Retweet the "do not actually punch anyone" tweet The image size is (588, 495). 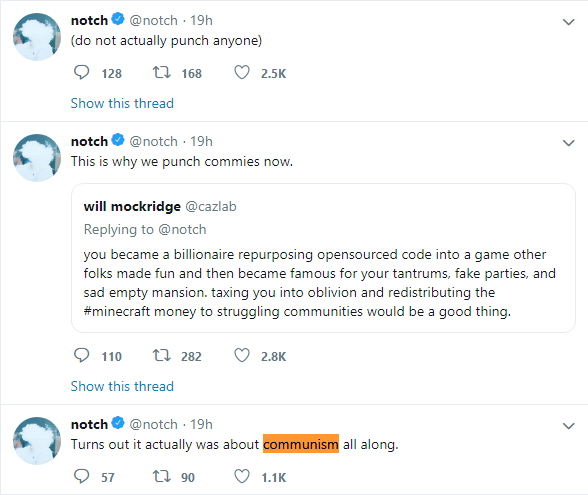click(x=162, y=72)
